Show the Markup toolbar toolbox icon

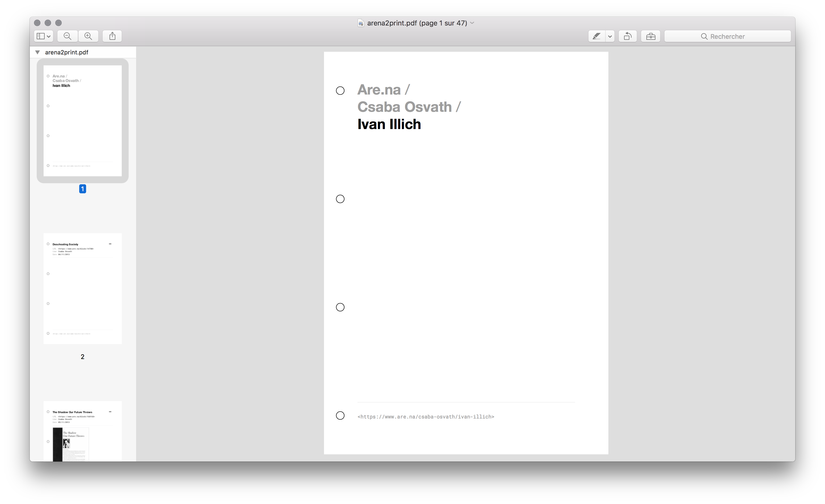point(651,36)
